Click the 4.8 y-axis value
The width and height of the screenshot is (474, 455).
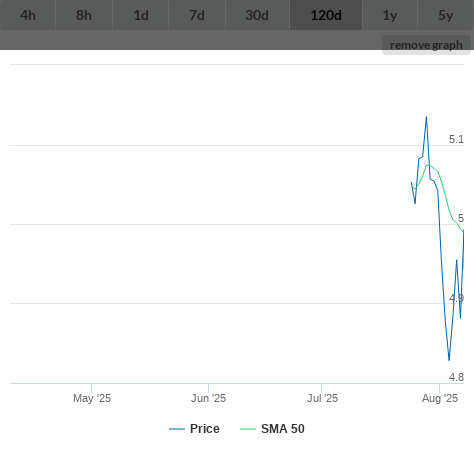click(x=456, y=377)
